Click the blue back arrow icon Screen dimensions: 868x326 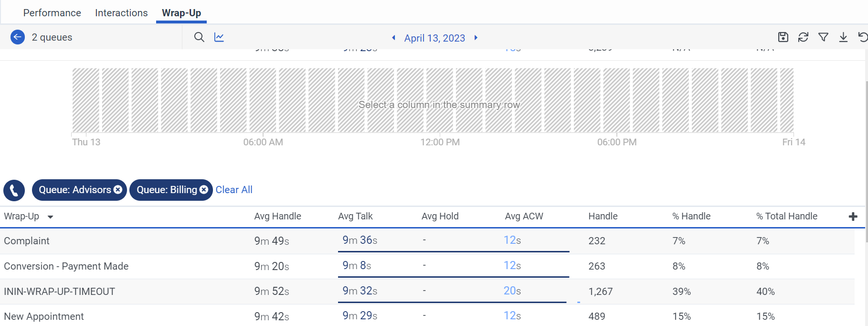point(18,37)
